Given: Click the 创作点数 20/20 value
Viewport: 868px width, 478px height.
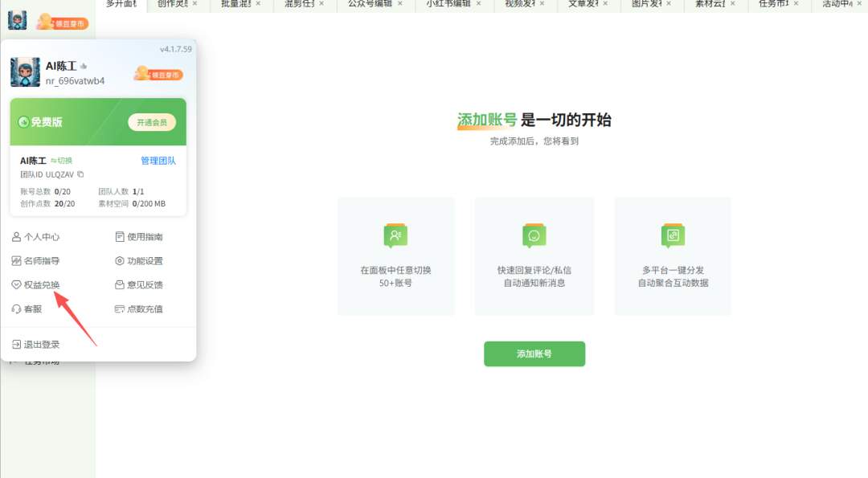Looking at the screenshot, I should point(65,203).
